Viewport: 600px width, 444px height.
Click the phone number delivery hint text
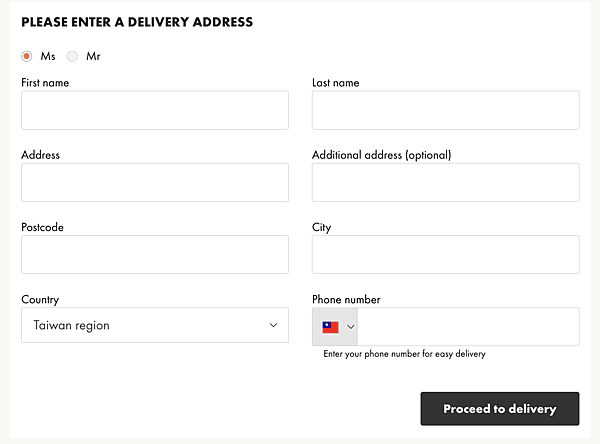tap(404, 354)
